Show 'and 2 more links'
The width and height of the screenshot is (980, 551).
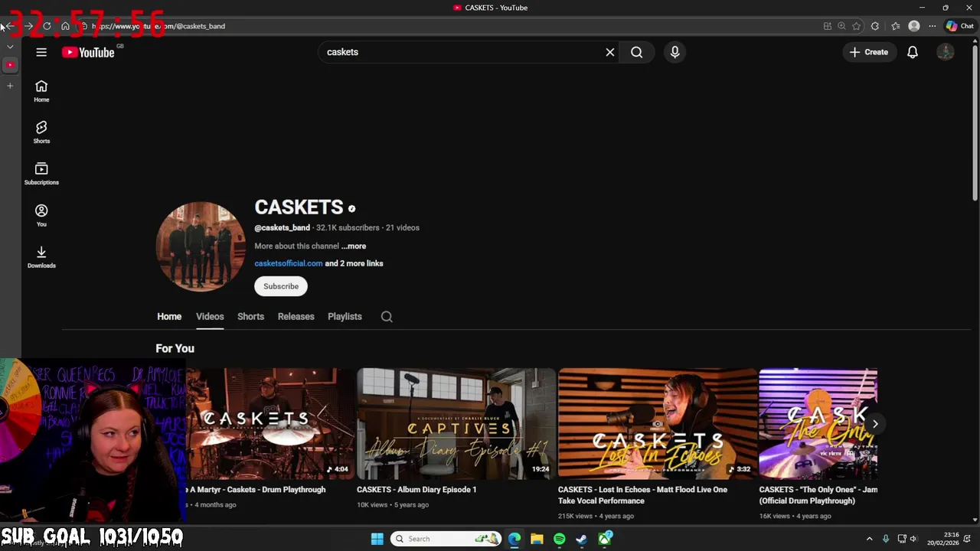(354, 263)
